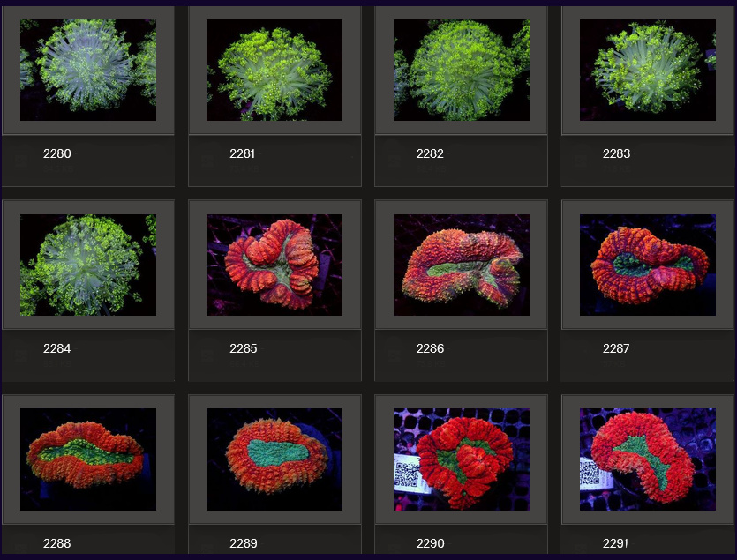Image resolution: width=737 pixels, height=560 pixels.
Task: Select the image thumbnail for 2282
Action: (x=461, y=70)
